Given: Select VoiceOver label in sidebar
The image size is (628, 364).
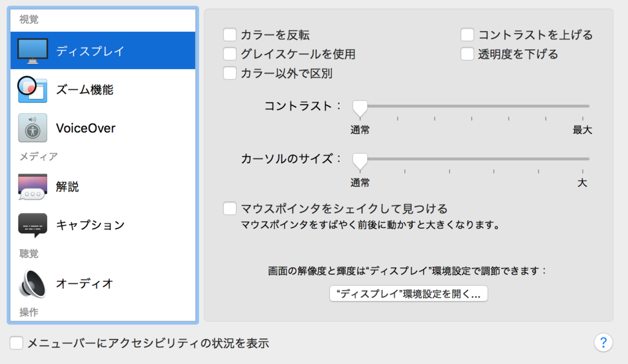Looking at the screenshot, I should click(x=86, y=128).
